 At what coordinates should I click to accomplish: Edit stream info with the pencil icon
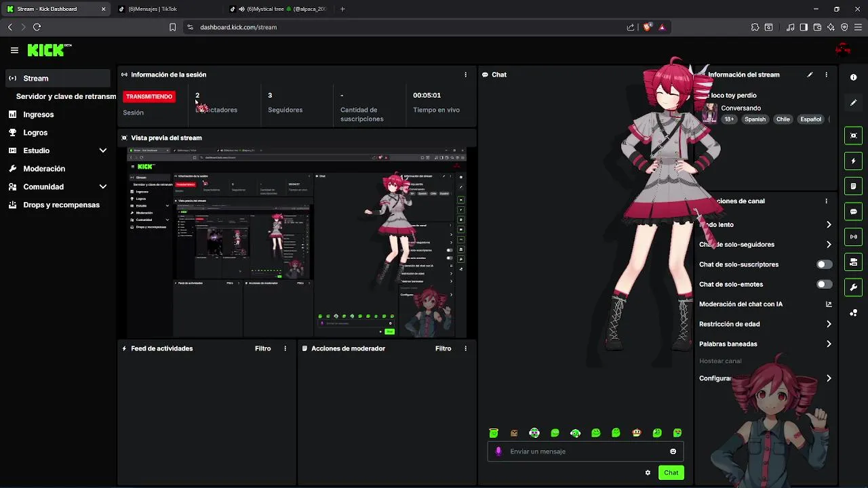click(810, 75)
